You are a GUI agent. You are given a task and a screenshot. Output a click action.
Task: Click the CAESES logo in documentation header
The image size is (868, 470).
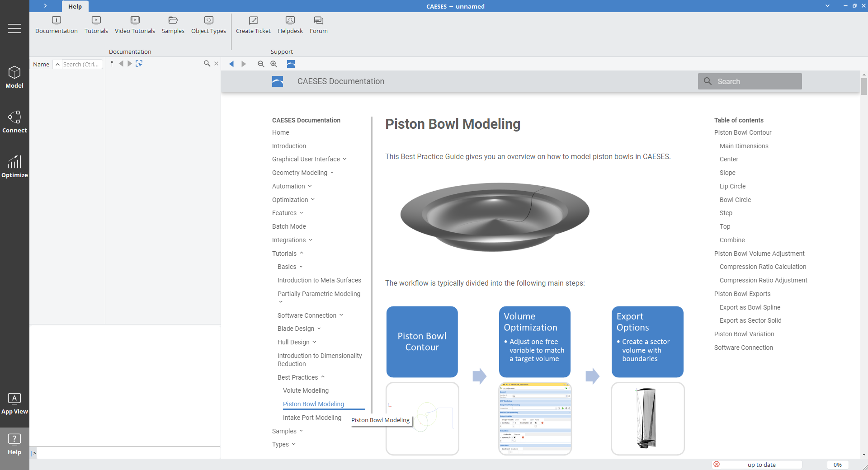[278, 81]
